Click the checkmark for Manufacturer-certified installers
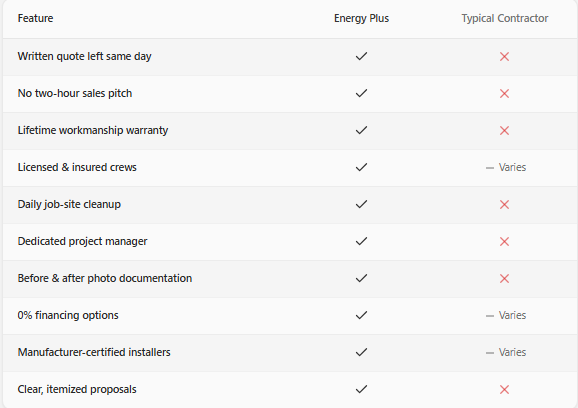 tap(361, 352)
